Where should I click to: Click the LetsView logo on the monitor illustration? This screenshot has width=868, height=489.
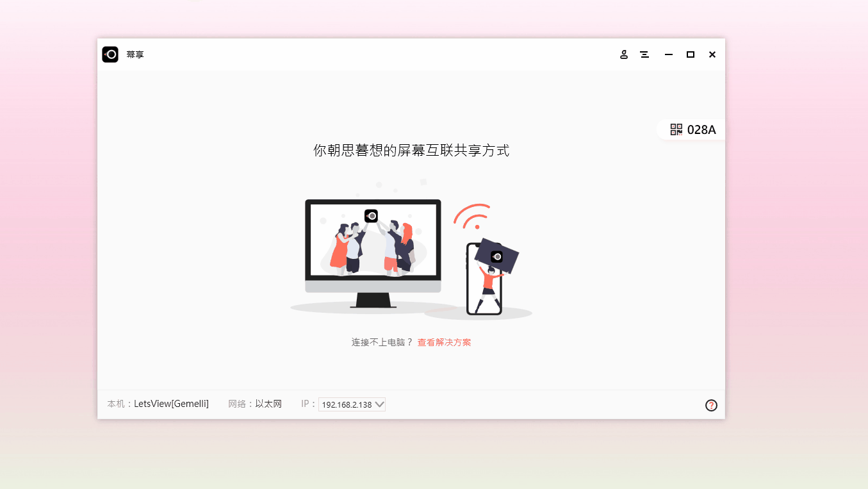(372, 216)
